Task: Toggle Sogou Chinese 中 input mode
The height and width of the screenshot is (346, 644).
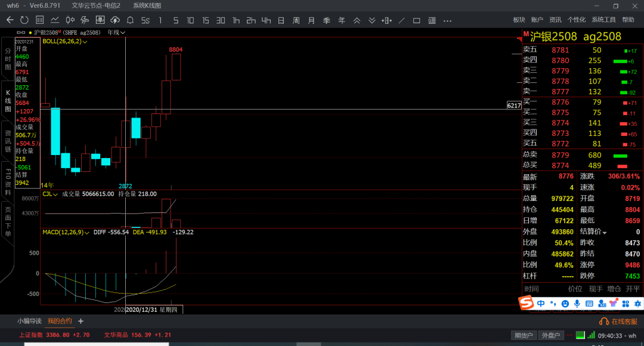Action: point(541,304)
